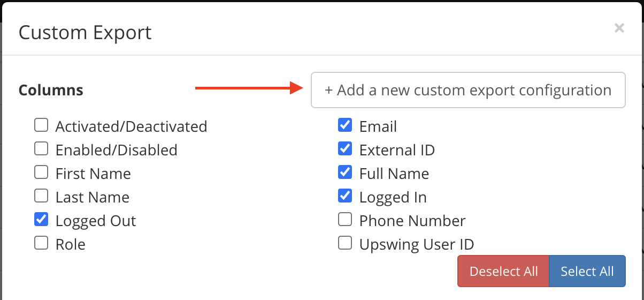Close the Custom Export dialog
The image size is (644, 300).
click(619, 28)
